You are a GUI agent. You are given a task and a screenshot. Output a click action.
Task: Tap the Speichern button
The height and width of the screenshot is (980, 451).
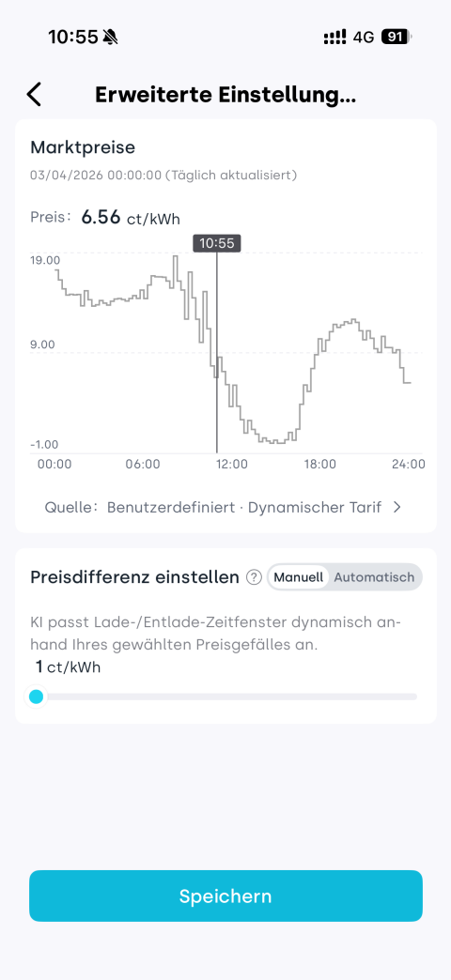(x=225, y=896)
